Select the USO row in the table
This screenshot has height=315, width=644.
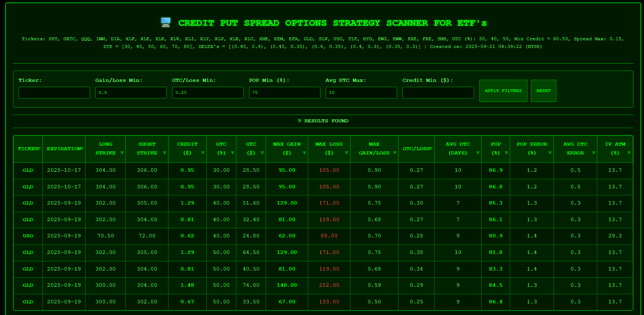323,236
